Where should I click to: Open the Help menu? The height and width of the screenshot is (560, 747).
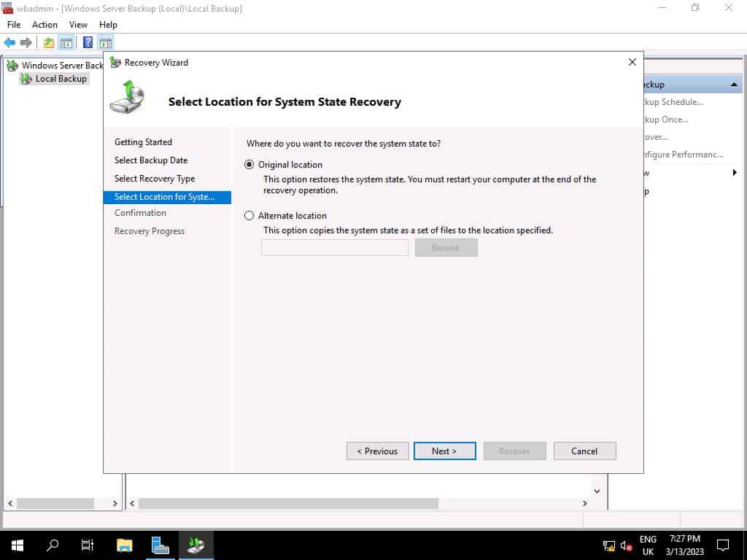pyautogui.click(x=108, y=25)
